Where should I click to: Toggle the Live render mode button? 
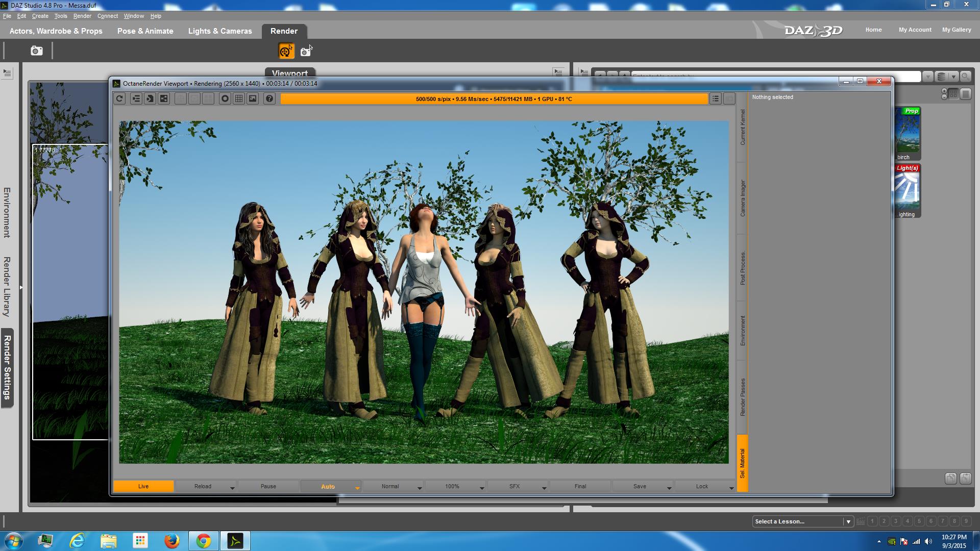(143, 486)
